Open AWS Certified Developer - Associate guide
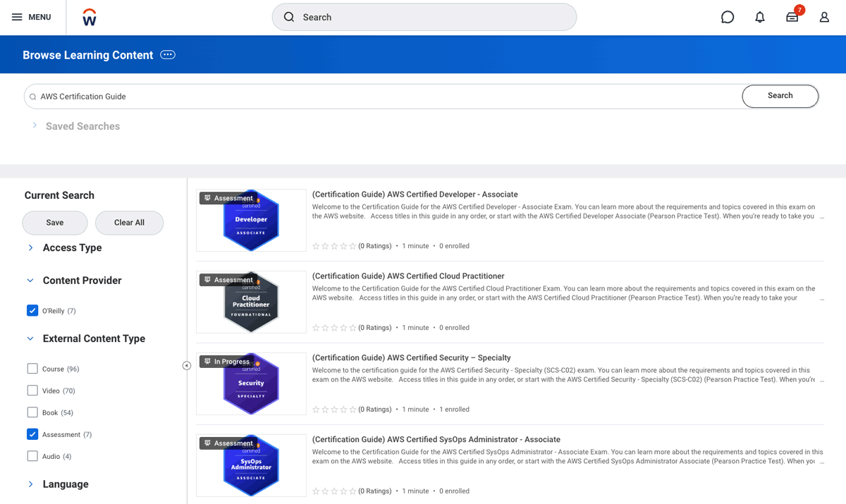Viewport: 846px width, 504px height. [415, 195]
